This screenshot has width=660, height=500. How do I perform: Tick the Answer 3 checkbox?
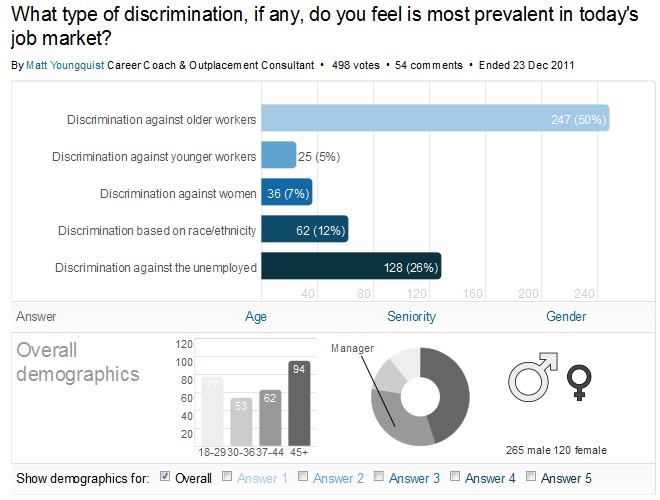coord(379,476)
